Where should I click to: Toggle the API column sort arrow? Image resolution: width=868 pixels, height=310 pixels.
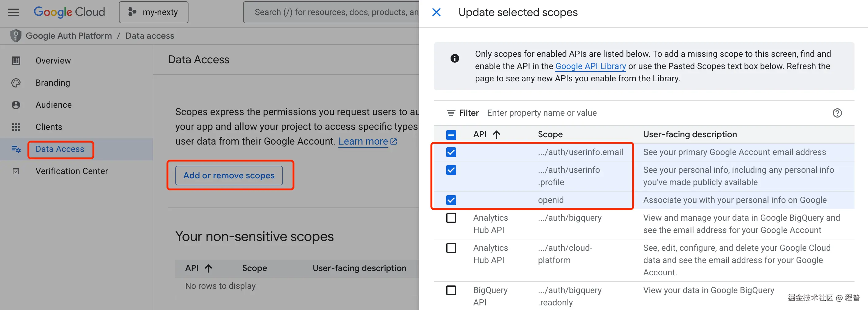[x=497, y=134]
